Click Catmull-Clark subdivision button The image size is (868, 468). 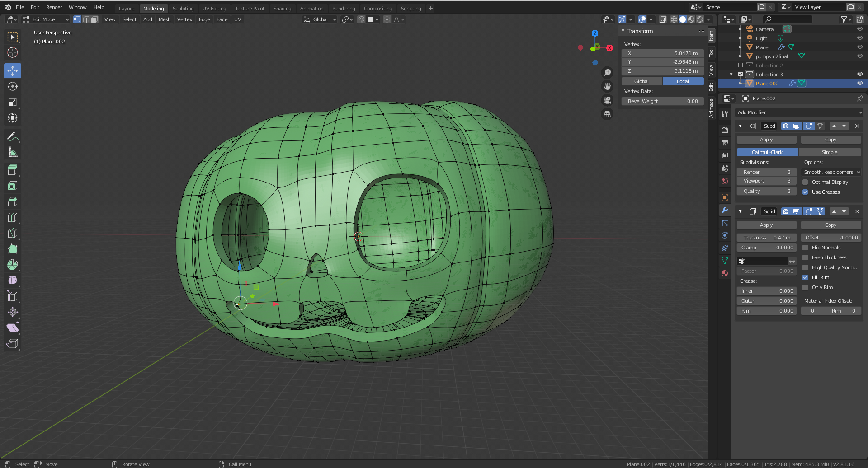(767, 152)
